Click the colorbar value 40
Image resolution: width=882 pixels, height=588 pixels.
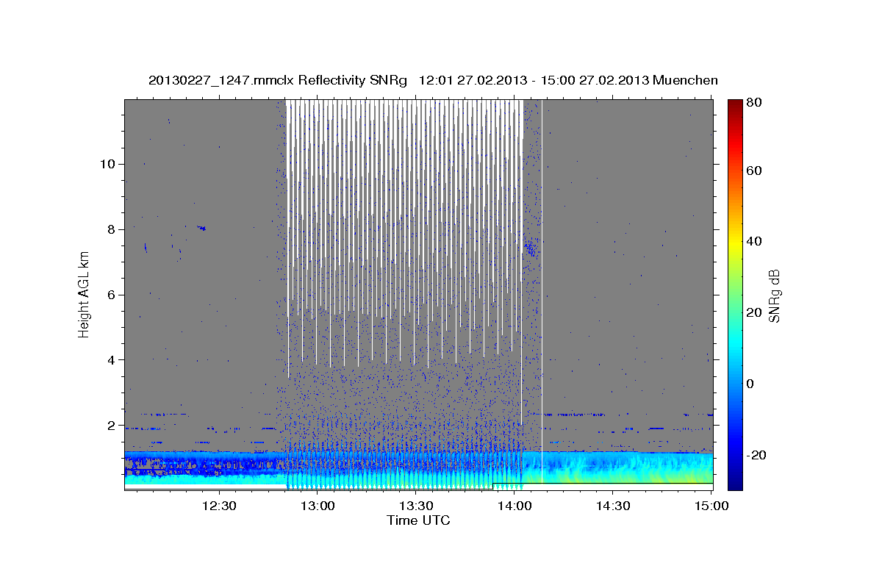tap(755, 241)
